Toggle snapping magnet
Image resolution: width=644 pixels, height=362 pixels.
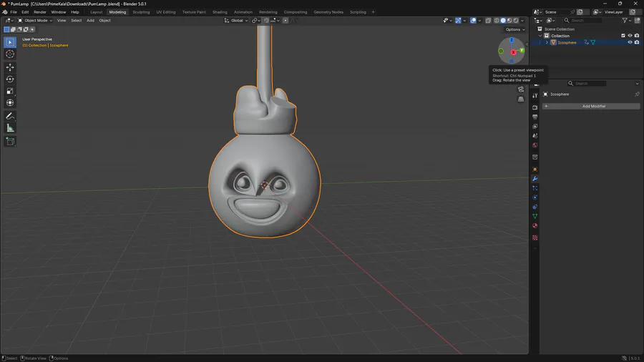tap(267, 21)
